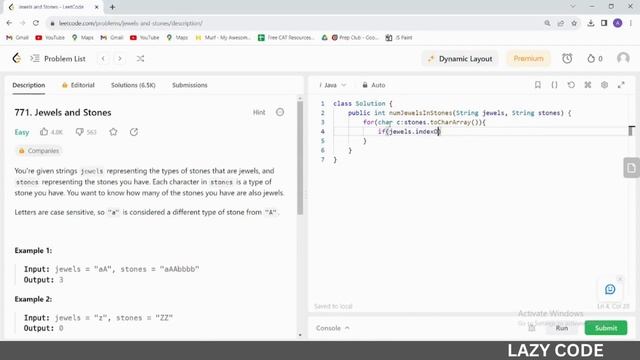Click the description panel scrollbar
This screenshot has height=360, width=640.
[300, 158]
